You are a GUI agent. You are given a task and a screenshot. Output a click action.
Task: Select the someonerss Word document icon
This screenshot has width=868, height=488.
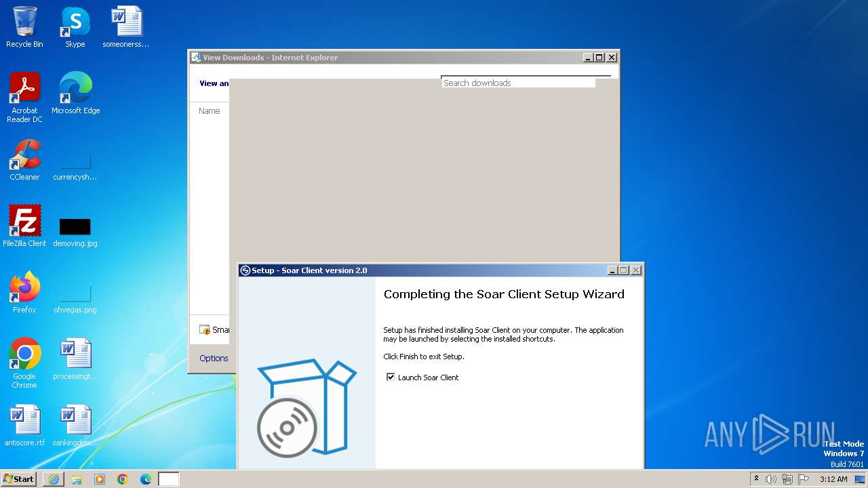click(x=126, y=27)
